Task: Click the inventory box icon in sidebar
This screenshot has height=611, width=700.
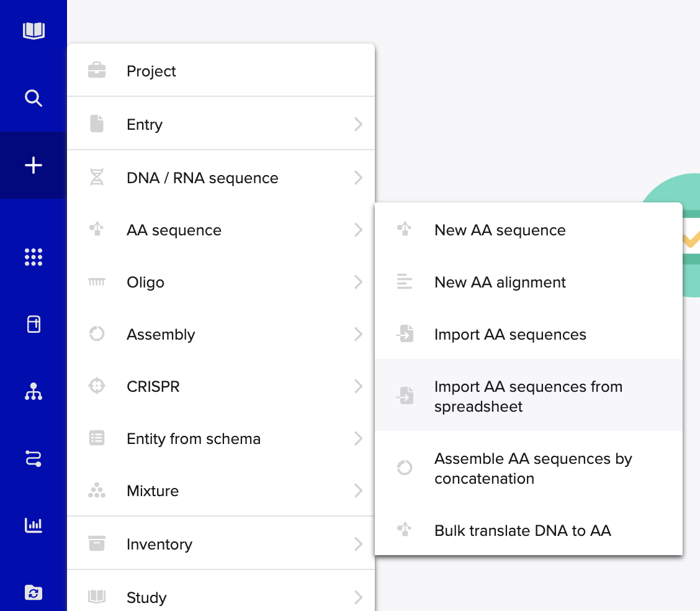Action: coord(34,324)
